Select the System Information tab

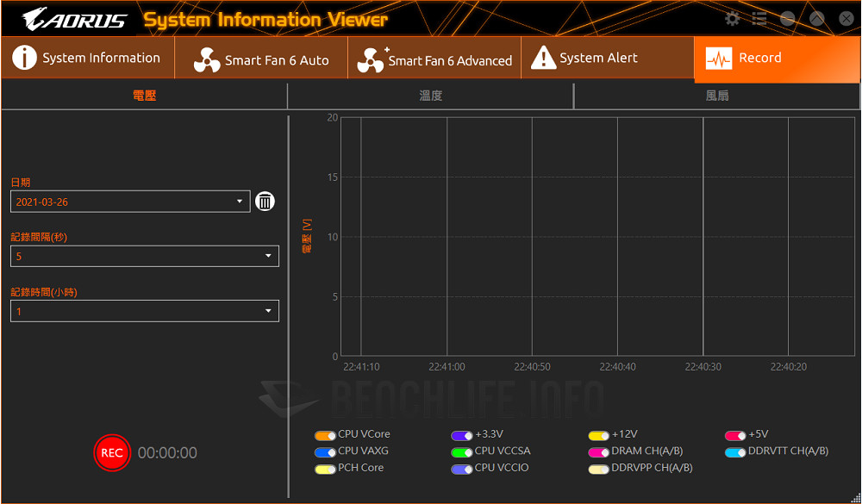point(86,58)
